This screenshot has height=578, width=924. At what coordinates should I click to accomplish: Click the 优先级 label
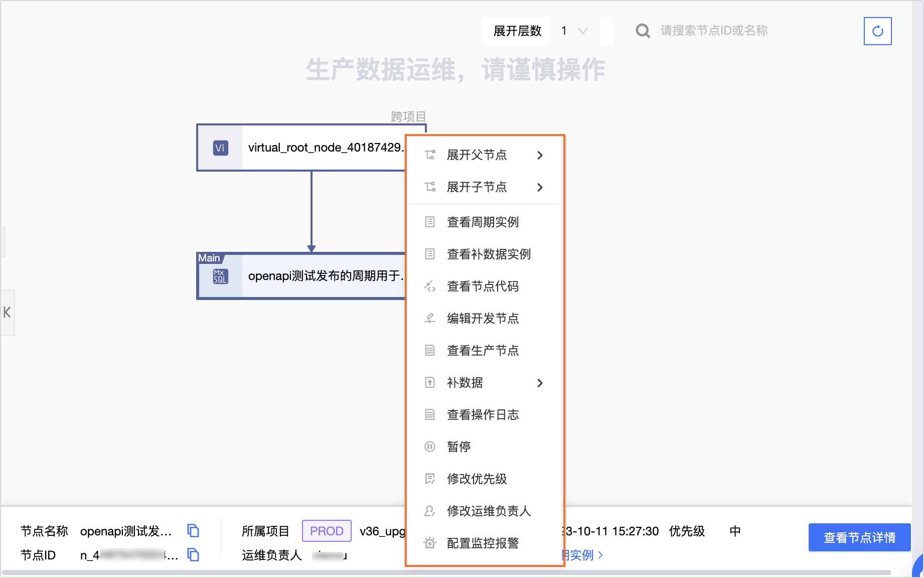click(x=687, y=531)
